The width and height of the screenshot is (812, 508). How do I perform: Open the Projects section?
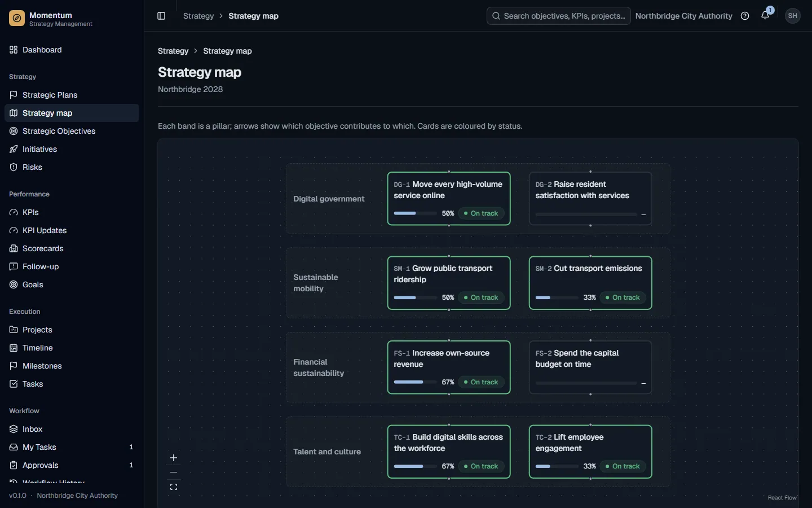(x=72, y=330)
